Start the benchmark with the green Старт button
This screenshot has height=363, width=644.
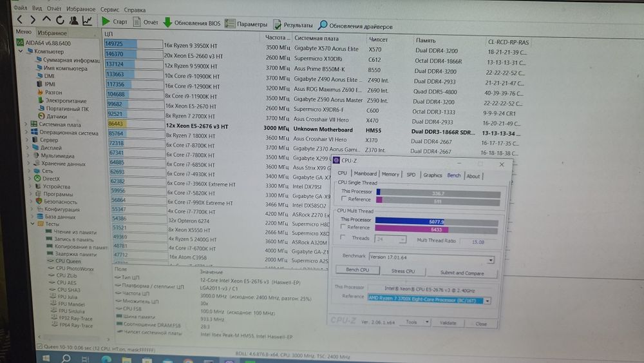[x=115, y=21]
